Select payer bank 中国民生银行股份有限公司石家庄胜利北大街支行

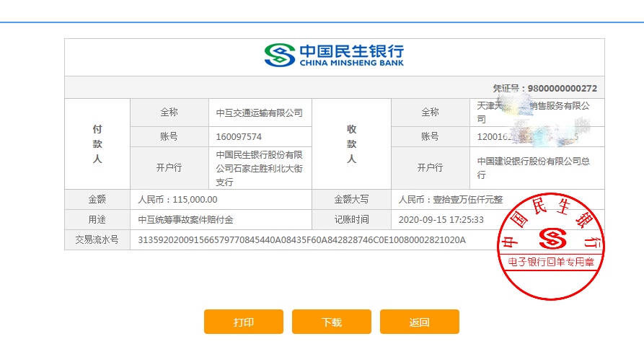[x=259, y=168]
